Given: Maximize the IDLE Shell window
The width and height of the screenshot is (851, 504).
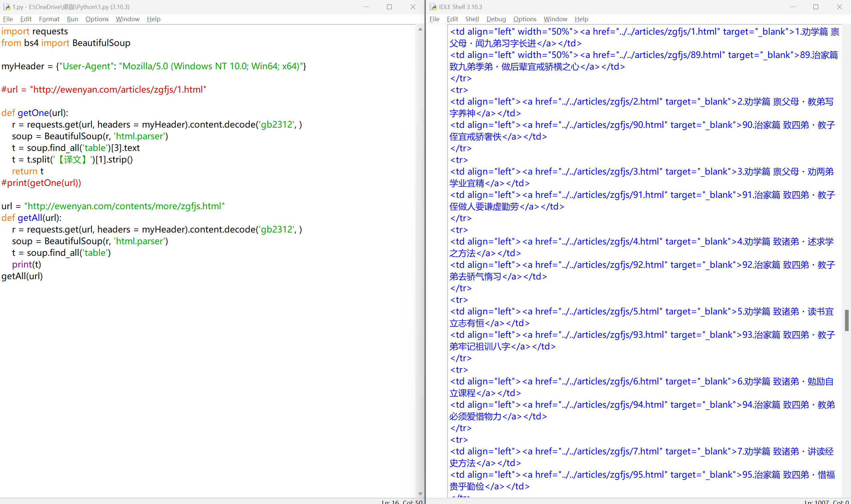Looking at the screenshot, I should [816, 7].
